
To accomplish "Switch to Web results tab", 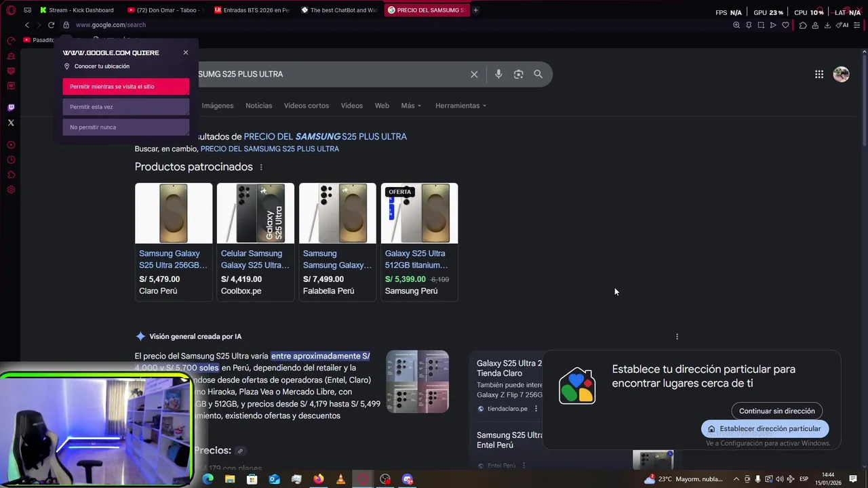I will point(382,106).
